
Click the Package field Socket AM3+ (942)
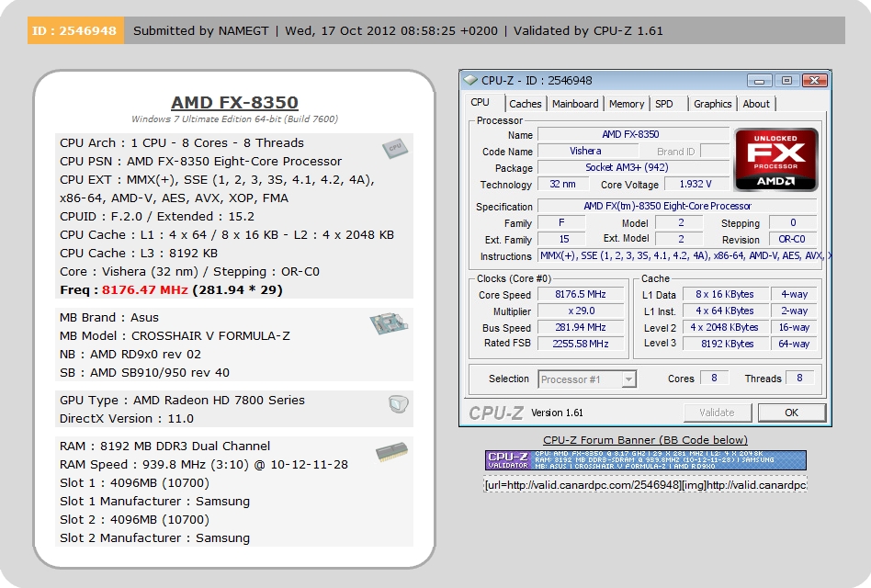[633, 168]
